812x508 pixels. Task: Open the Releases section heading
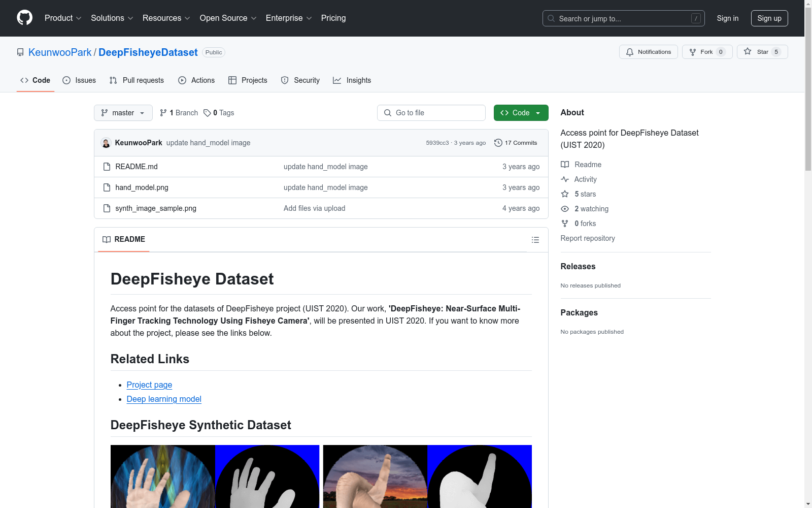[x=578, y=266]
